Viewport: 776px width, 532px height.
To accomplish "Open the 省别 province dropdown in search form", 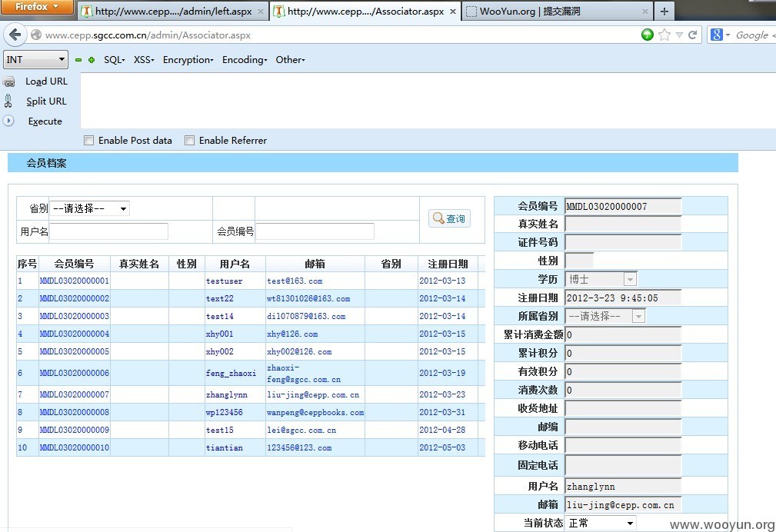I will [89, 208].
